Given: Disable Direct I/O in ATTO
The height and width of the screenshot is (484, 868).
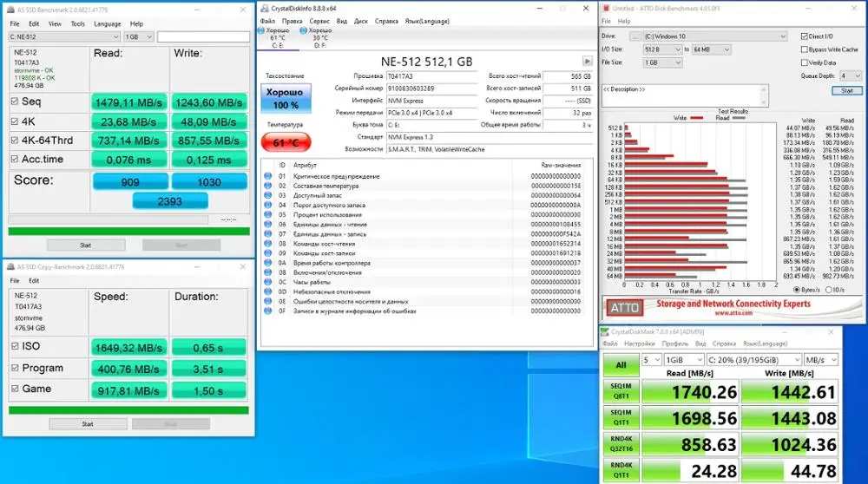Looking at the screenshot, I should tap(804, 36).
